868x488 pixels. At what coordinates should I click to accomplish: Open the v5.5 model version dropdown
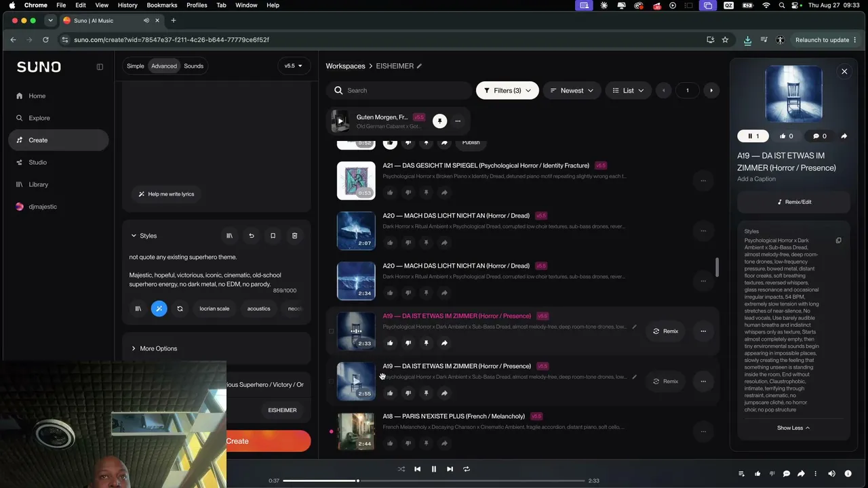point(294,66)
